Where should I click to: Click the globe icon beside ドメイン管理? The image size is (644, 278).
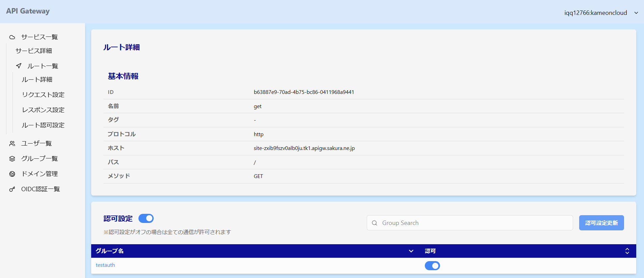point(12,174)
